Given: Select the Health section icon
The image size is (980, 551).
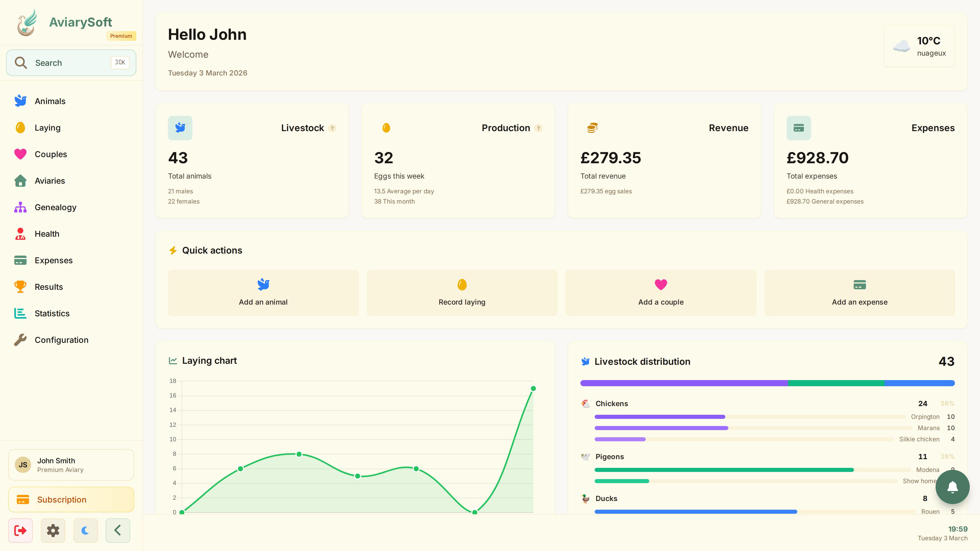Looking at the screenshot, I should [20, 233].
